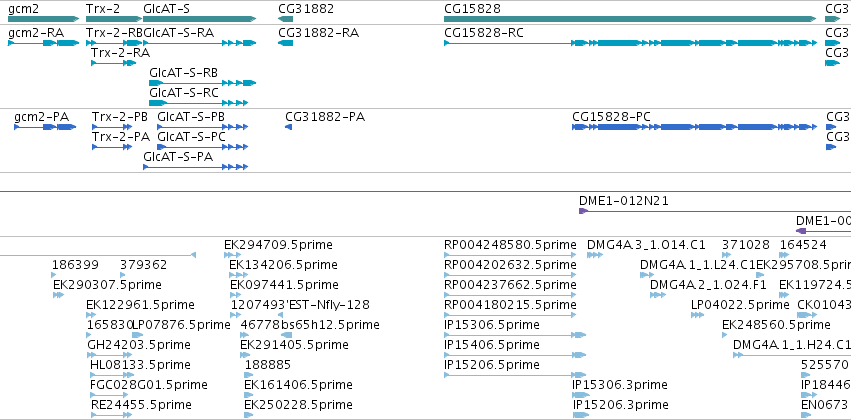
Task: Select EST DMG4A.3_1.O14.C1 label
Action: (646, 245)
